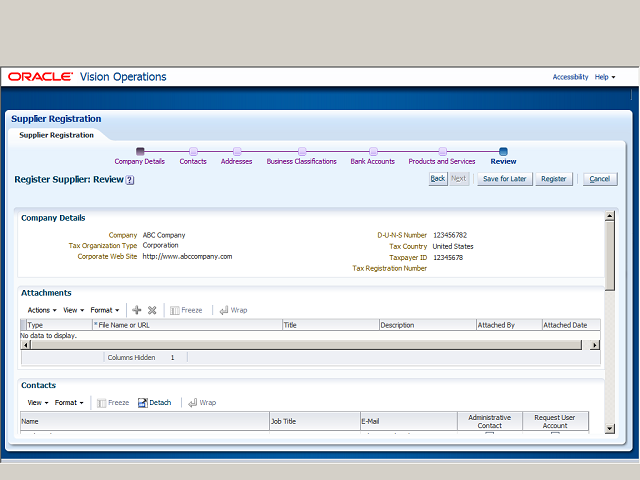This screenshot has height=480, width=640.
Task: Expand the Format menu in Contacts
Action: click(69, 403)
